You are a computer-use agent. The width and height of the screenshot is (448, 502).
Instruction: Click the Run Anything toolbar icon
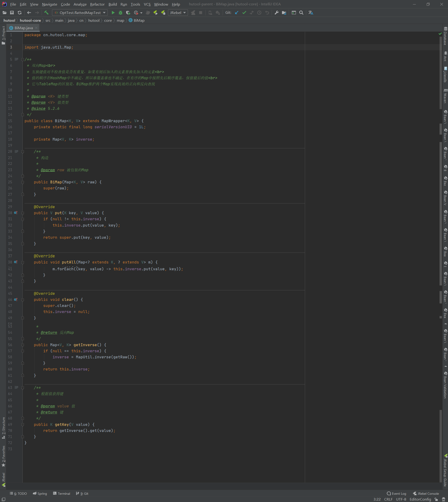(294, 13)
